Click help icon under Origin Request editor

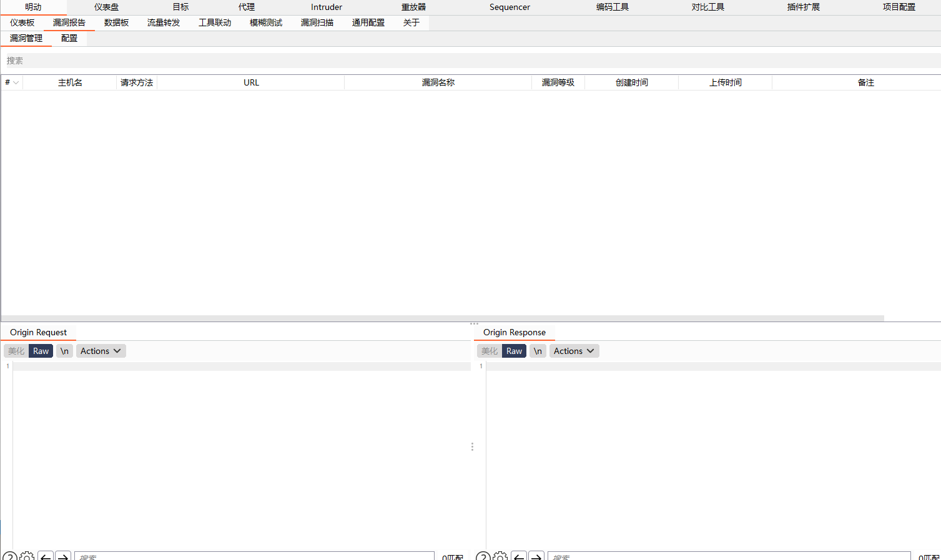pos(10,556)
